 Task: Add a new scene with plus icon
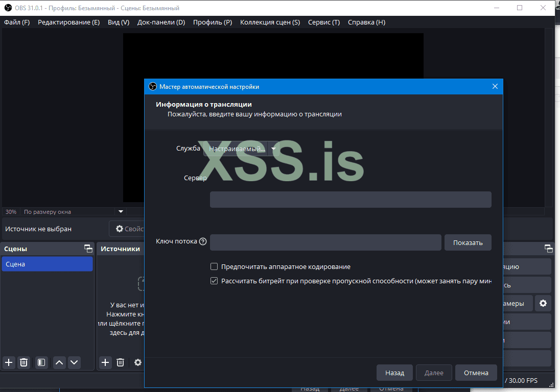(x=9, y=362)
